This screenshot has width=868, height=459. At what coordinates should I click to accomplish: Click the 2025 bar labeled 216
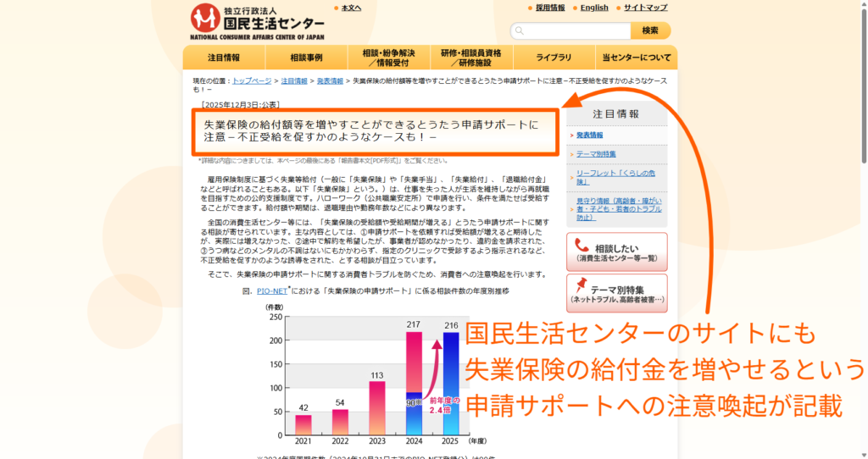click(451, 384)
